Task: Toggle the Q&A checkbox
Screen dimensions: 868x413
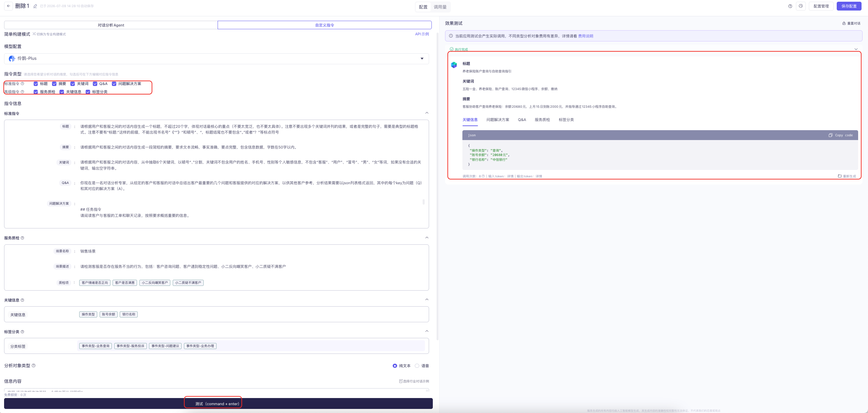Action: [95, 84]
